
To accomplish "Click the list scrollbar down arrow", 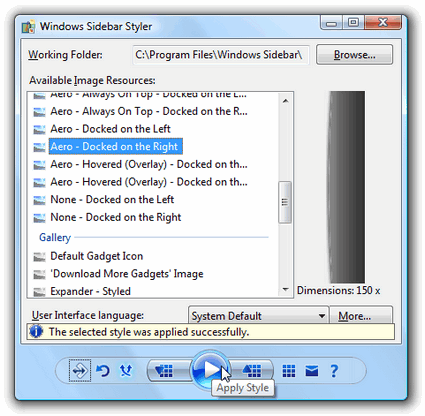I will tap(285, 289).
